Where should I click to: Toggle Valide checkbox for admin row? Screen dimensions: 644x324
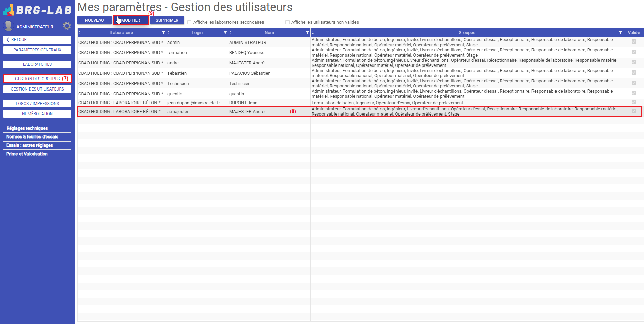(x=634, y=42)
